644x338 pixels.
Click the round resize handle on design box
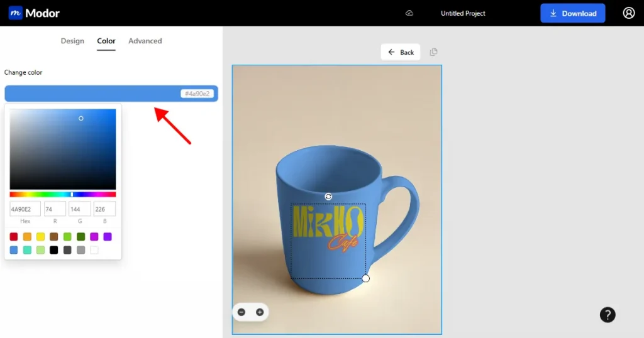pos(365,278)
